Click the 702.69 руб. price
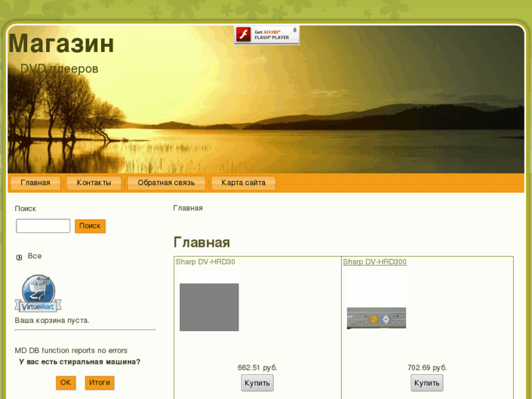This screenshot has height=399, width=532. point(427,368)
